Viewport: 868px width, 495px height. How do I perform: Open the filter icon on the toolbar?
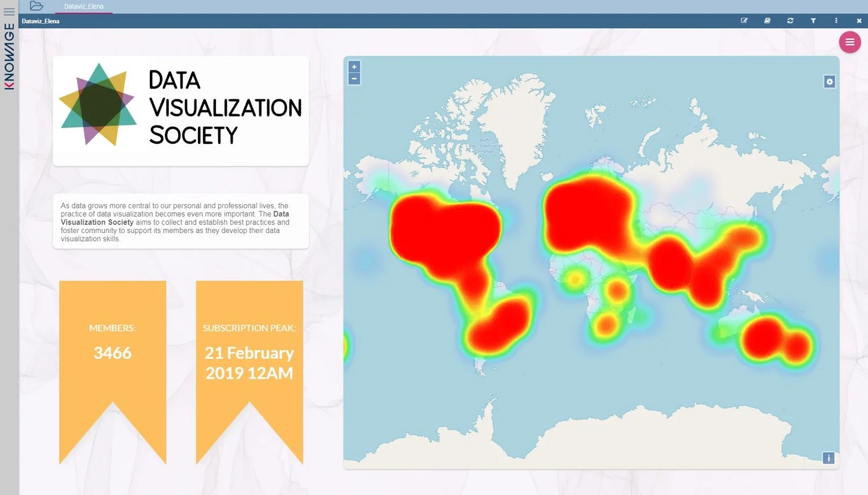click(x=813, y=20)
